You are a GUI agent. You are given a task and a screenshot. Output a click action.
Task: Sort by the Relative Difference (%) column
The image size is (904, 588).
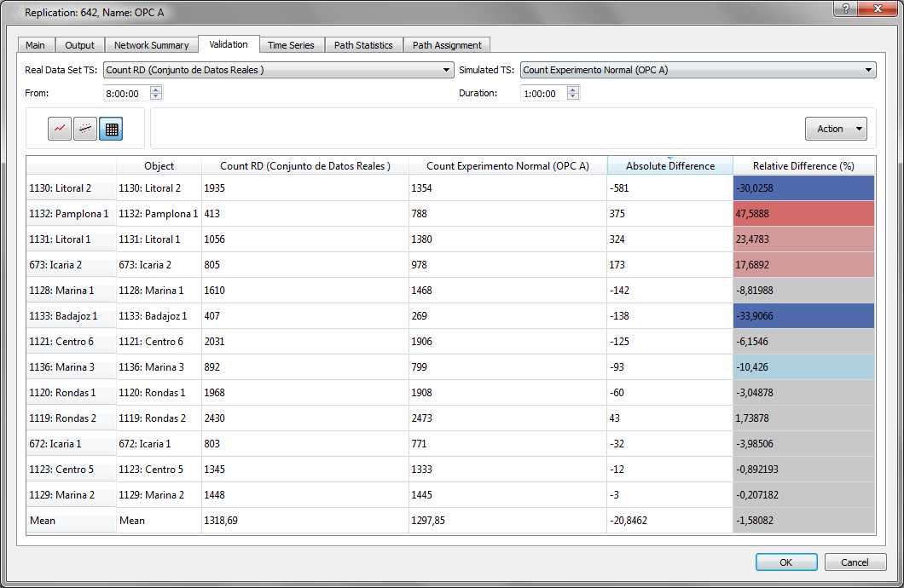coord(803,165)
